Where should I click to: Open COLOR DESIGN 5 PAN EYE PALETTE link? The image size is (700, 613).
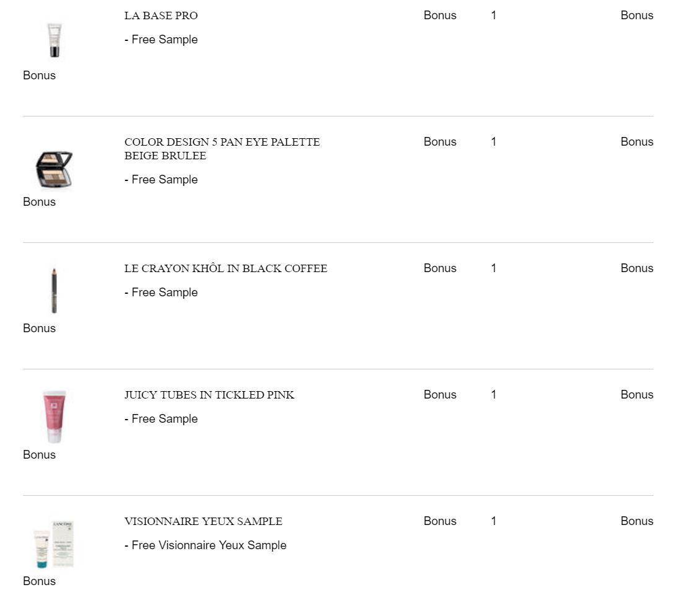[222, 142]
